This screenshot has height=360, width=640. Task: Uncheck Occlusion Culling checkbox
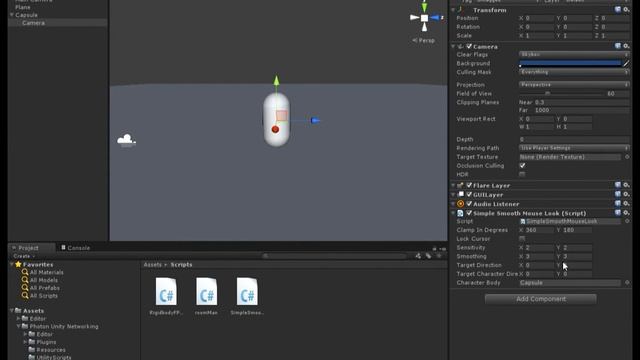tap(522, 166)
